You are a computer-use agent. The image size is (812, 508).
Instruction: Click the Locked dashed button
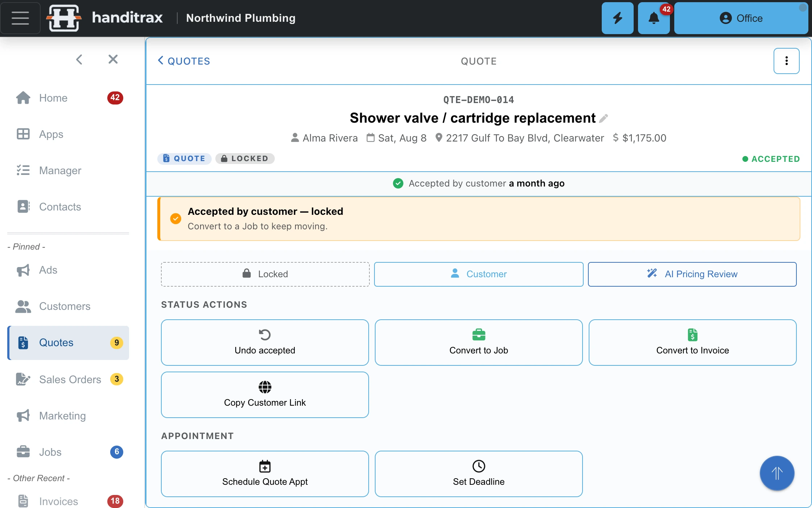click(265, 274)
